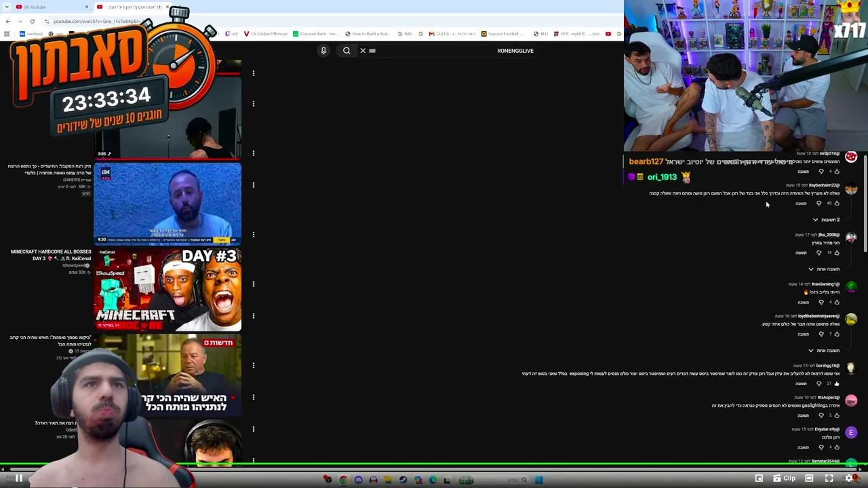
Task: Open the profile picture of commenter loydthebestninjaever
Action: tap(851, 320)
